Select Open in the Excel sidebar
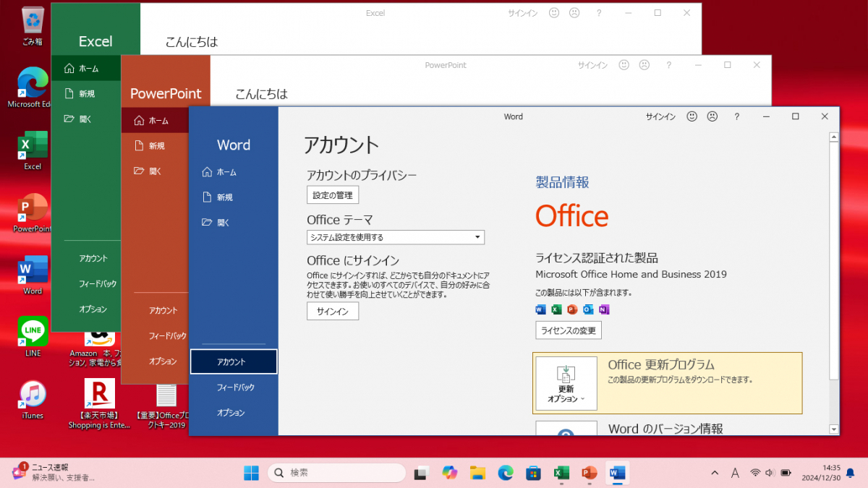 [x=85, y=119]
